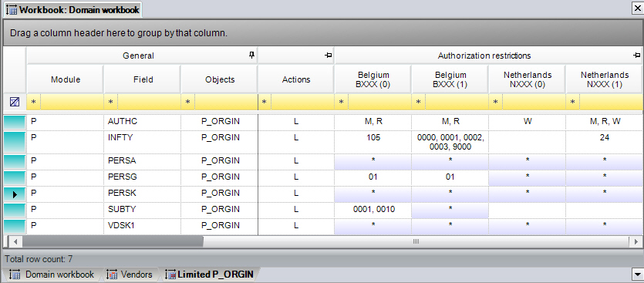The image size is (644, 283).
Task: Toggle pin on Authorization restrictions band
Action: (x=636, y=55)
